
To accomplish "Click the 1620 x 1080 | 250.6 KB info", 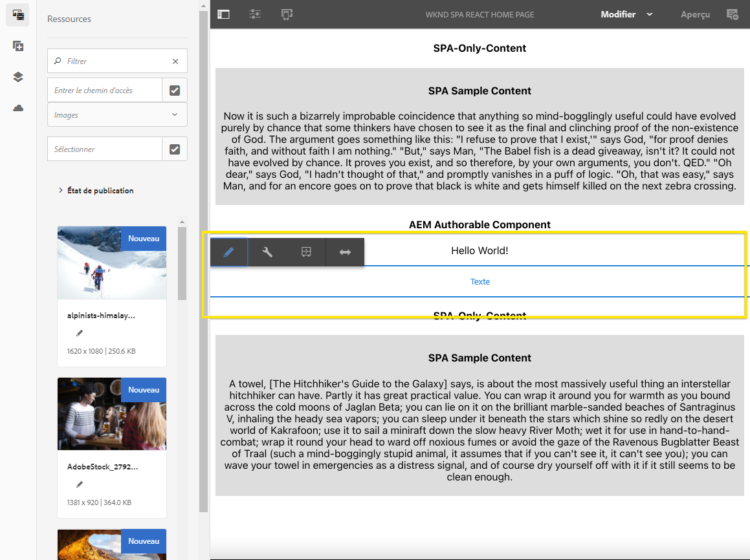I will (102, 351).
